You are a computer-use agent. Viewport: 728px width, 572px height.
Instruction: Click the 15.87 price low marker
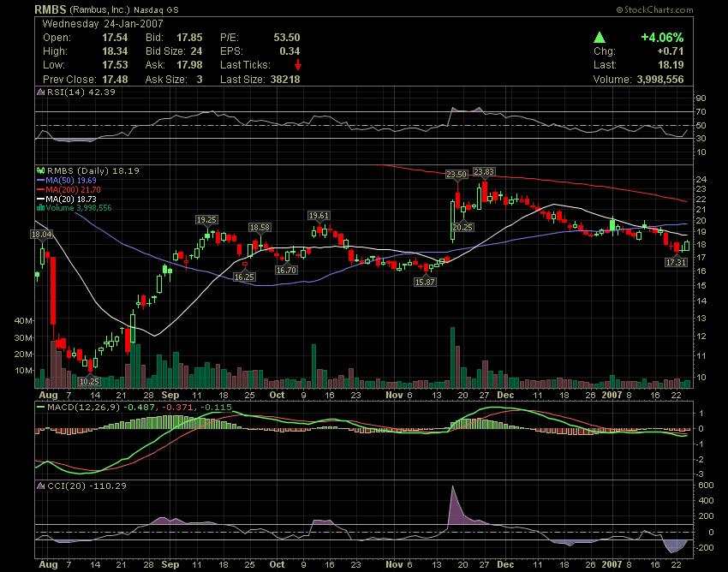click(426, 282)
